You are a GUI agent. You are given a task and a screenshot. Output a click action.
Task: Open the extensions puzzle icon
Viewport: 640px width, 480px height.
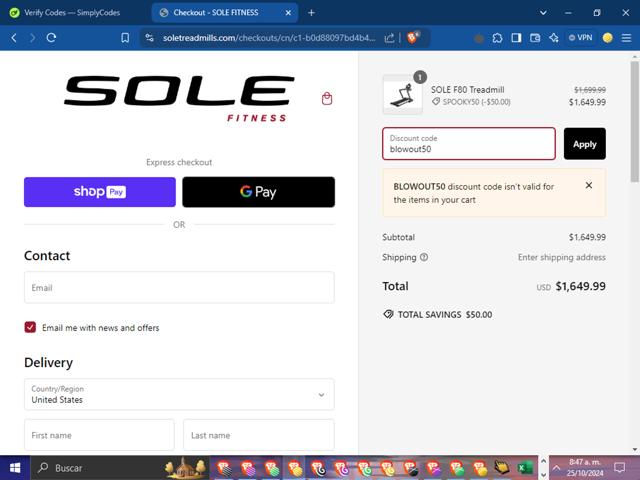pos(497,38)
